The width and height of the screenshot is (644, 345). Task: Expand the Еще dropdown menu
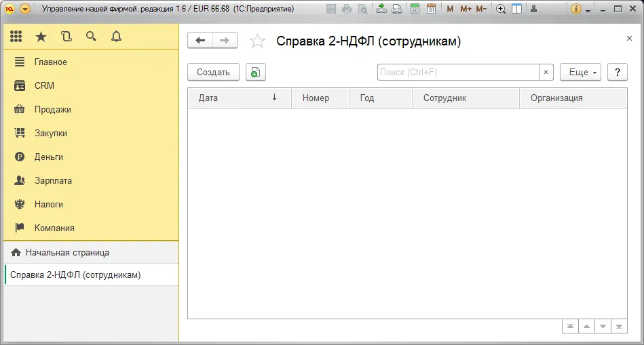click(x=580, y=73)
